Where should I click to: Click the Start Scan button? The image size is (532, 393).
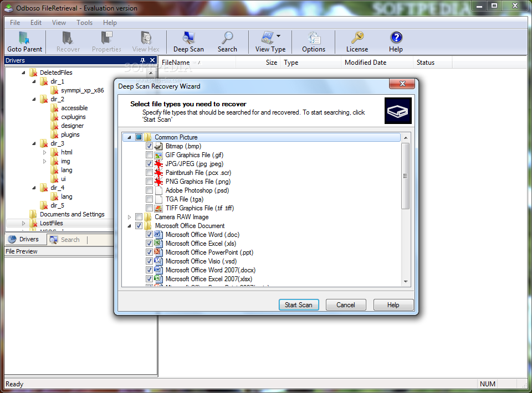[299, 305]
